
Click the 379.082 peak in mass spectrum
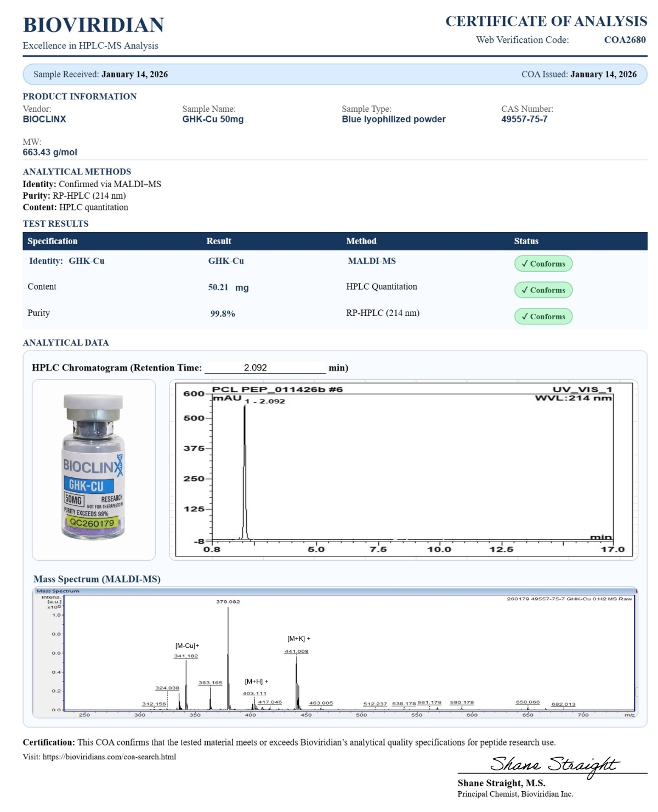(x=228, y=658)
